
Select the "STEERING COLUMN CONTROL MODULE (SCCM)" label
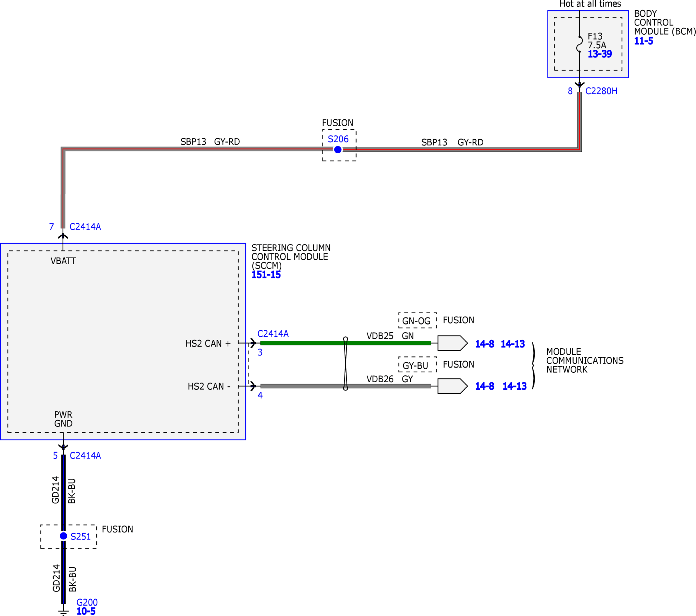291,257
